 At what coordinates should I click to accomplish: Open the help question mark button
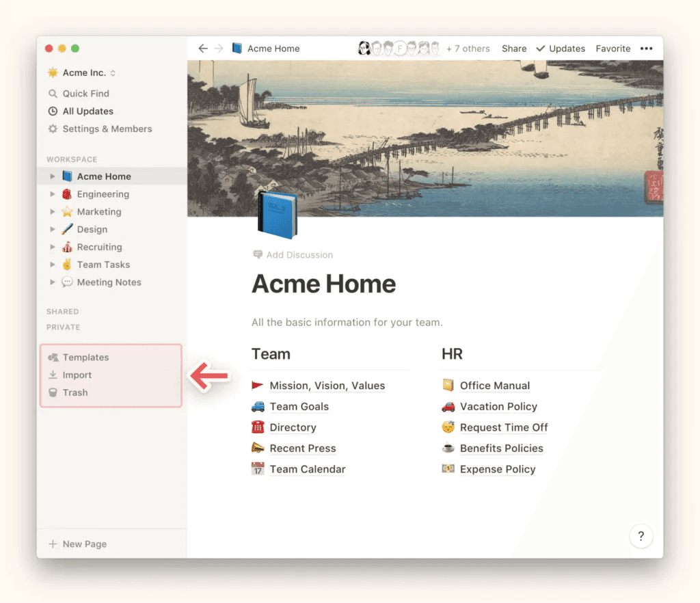[x=641, y=535]
